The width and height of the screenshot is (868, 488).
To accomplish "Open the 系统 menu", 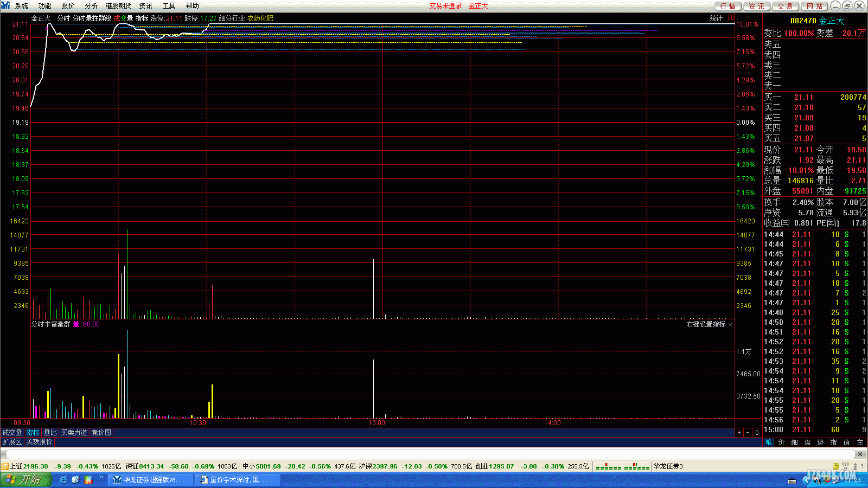I will click(x=22, y=6).
